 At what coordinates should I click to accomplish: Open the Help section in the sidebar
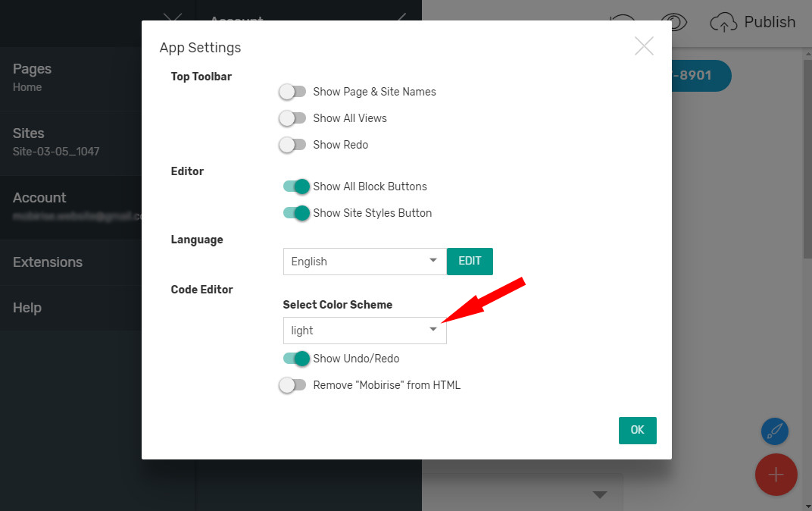27,307
